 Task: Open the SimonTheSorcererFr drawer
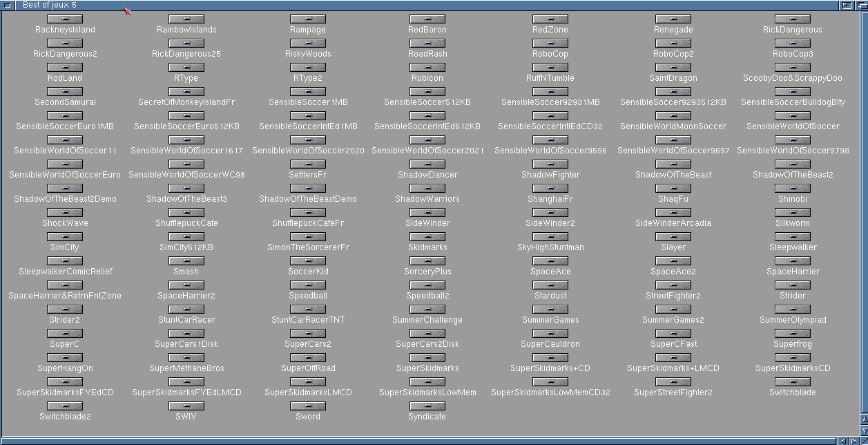pyautogui.click(x=307, y=237)
